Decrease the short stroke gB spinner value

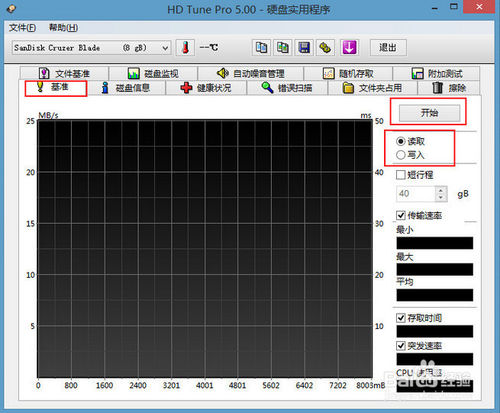coord(441,198)
